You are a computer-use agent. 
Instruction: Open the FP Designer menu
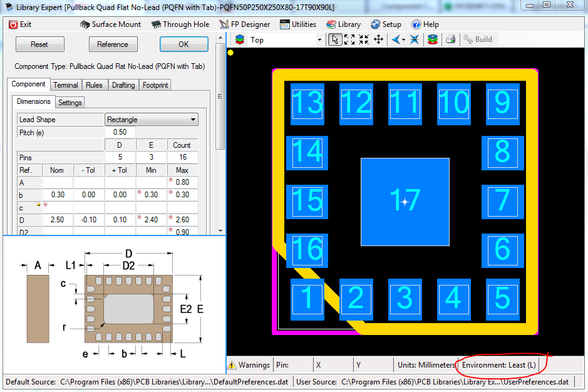click(245, 24)
